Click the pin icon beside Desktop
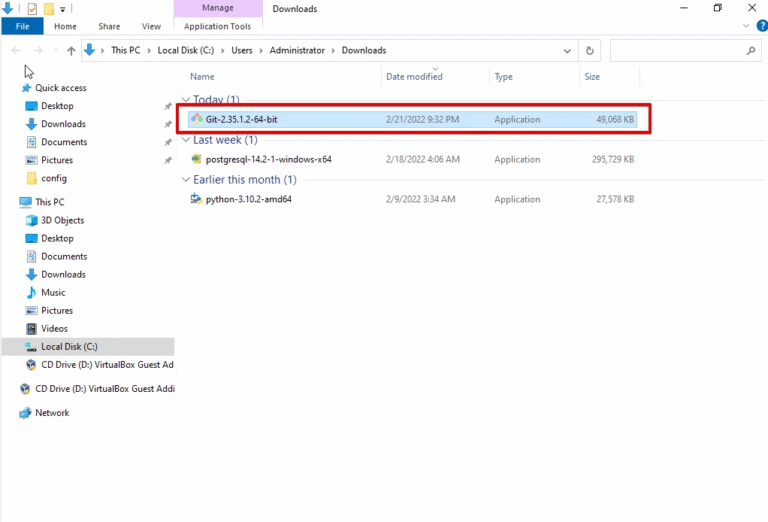The width and height of the screenshot is (768, 522). 168,106
